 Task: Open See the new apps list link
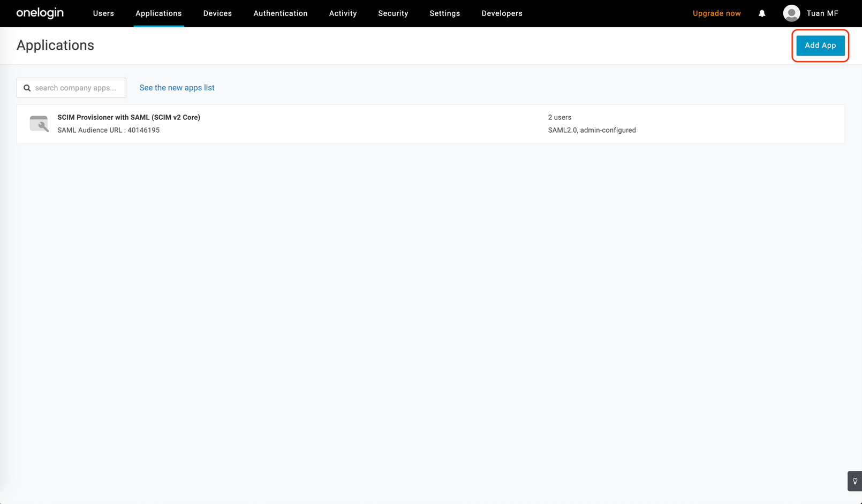(177, 88)
